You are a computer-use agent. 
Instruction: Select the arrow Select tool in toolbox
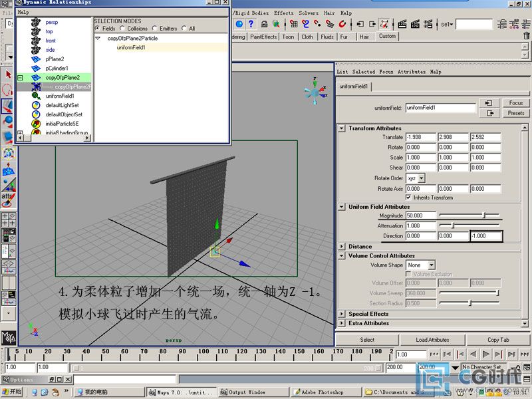pos(8,74)
